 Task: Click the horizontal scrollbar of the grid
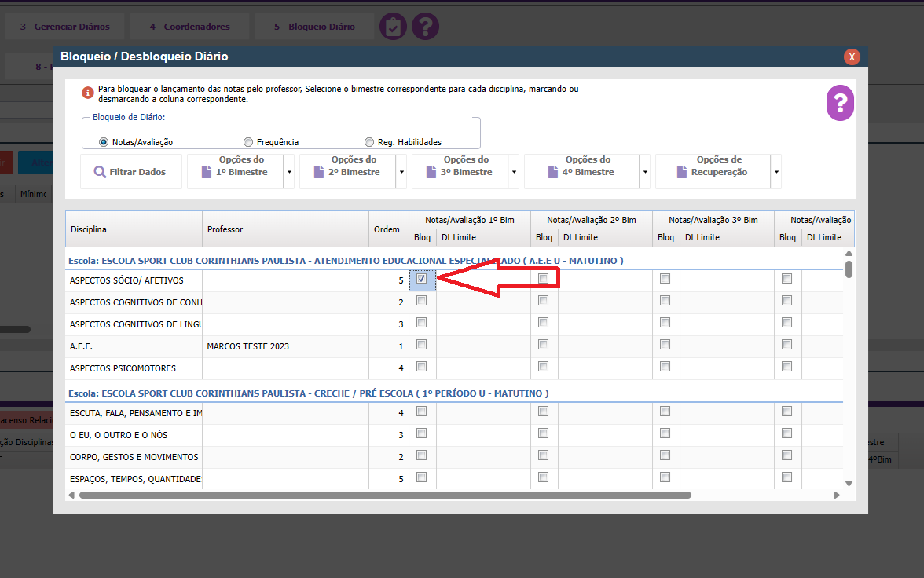pyautogui.click(x=385, y=496)
